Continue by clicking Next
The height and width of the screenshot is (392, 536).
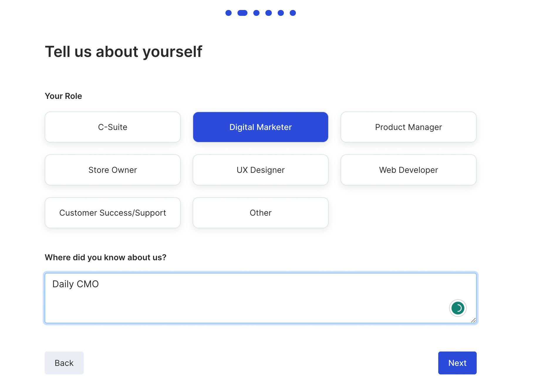(457, 363)
